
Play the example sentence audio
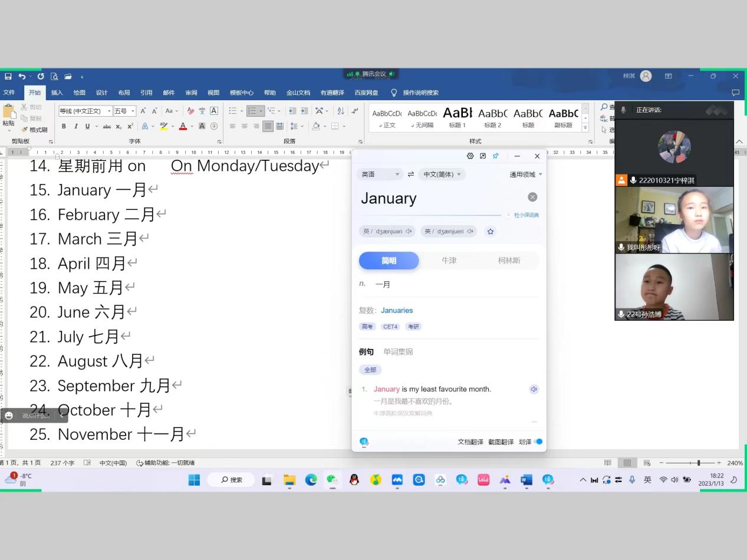point(534,389)
